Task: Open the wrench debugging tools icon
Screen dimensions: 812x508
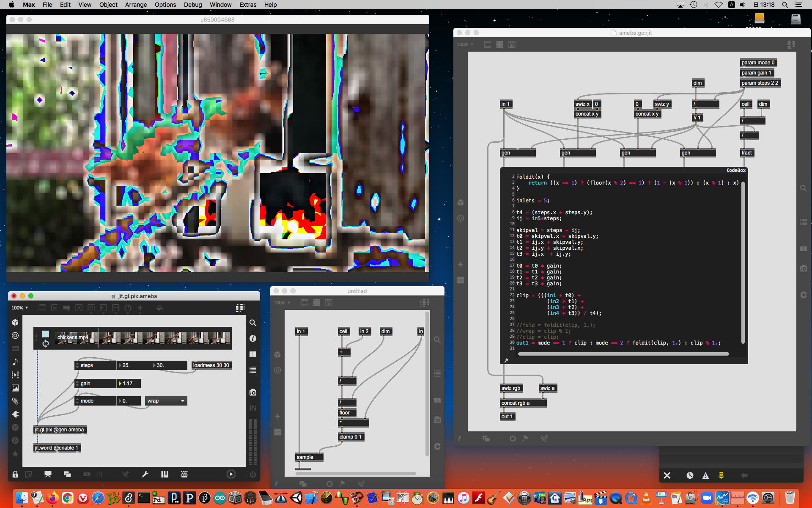Action: (x=145, y=474)
